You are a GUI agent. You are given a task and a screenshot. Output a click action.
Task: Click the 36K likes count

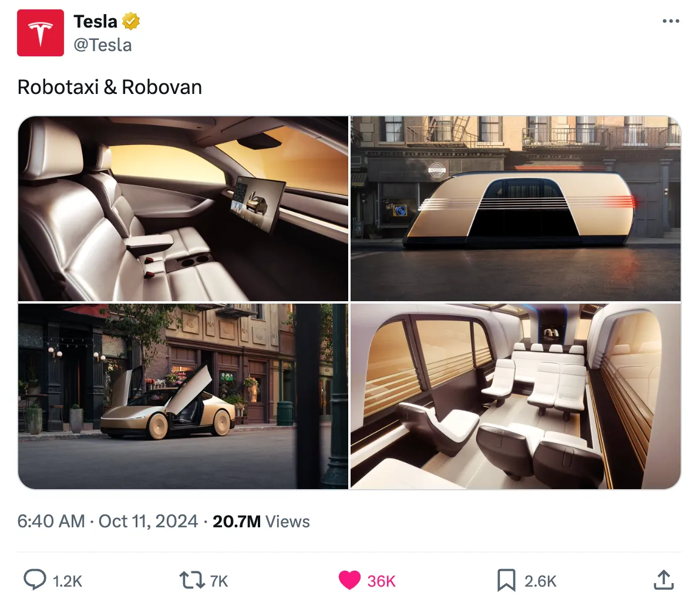tap(381, 581)
